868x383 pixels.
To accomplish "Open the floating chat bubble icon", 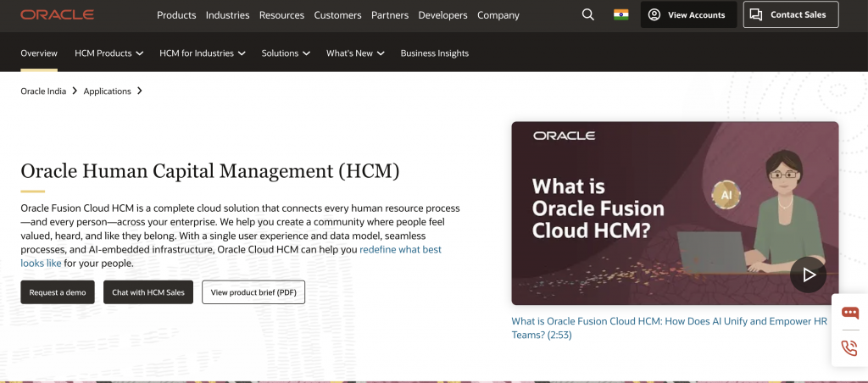I will click(x=849, y=313).
